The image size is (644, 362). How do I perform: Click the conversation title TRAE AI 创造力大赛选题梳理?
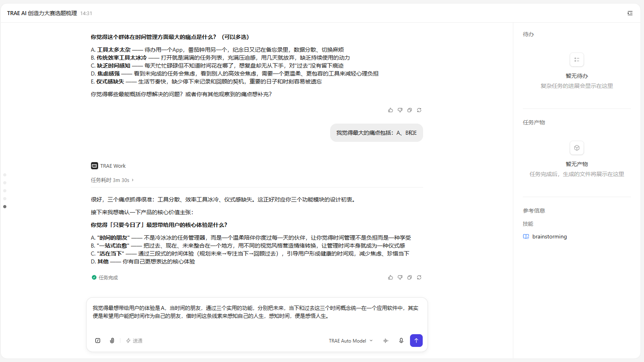point(42,13)
